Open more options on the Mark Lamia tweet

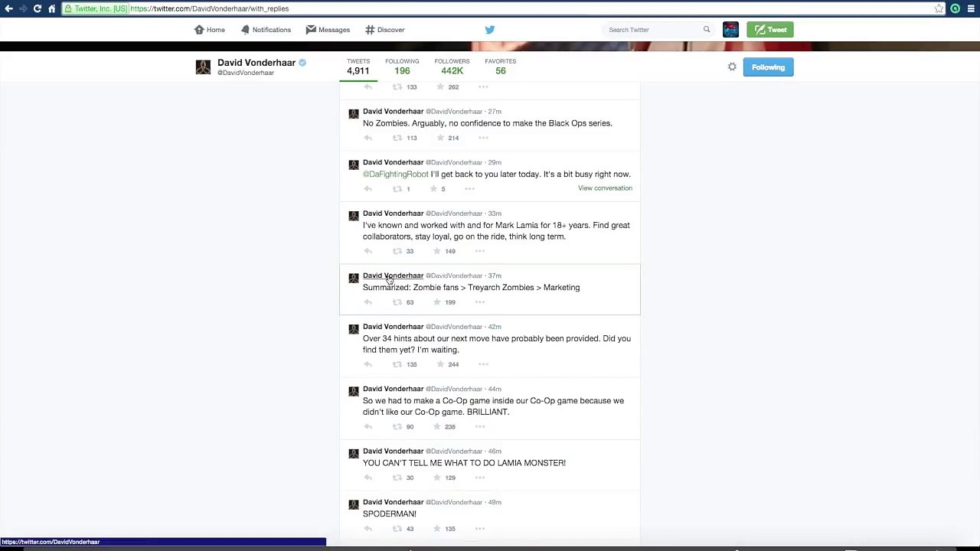pos(480,251)
